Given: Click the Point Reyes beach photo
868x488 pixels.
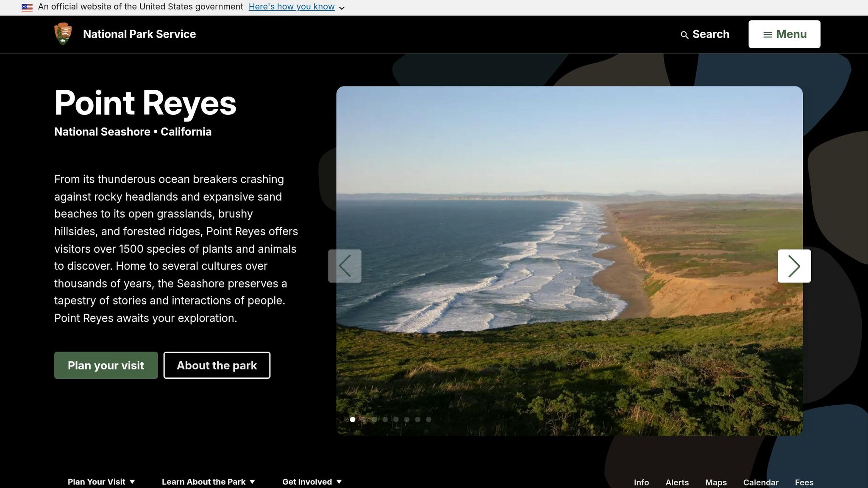Looking at the screenshot, I should pos(569,261).
